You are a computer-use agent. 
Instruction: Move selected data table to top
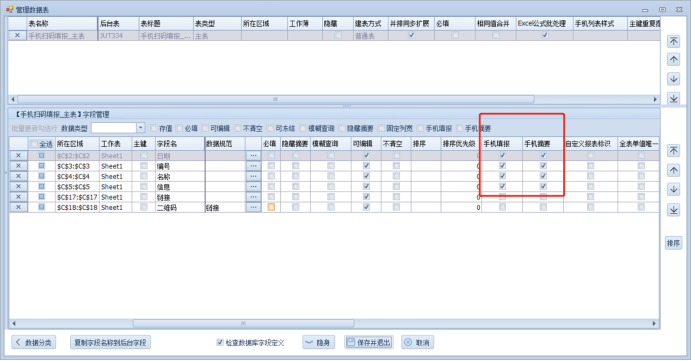point(673,41)
